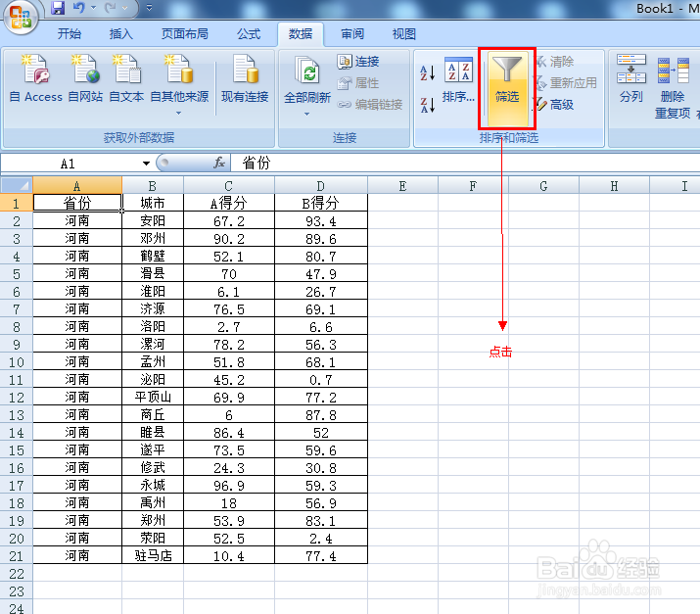Select column A header
Screen dimensions: 700x614
(x=76, y=185)
